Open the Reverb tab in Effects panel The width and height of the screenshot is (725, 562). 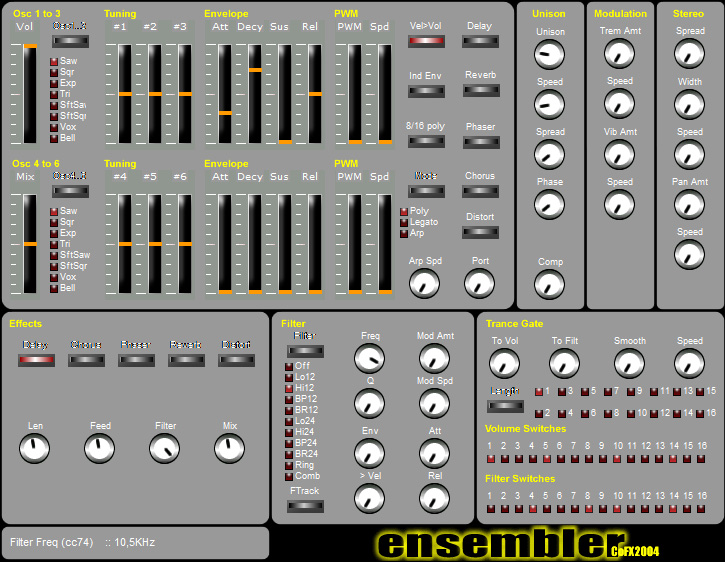click(186, 360)
